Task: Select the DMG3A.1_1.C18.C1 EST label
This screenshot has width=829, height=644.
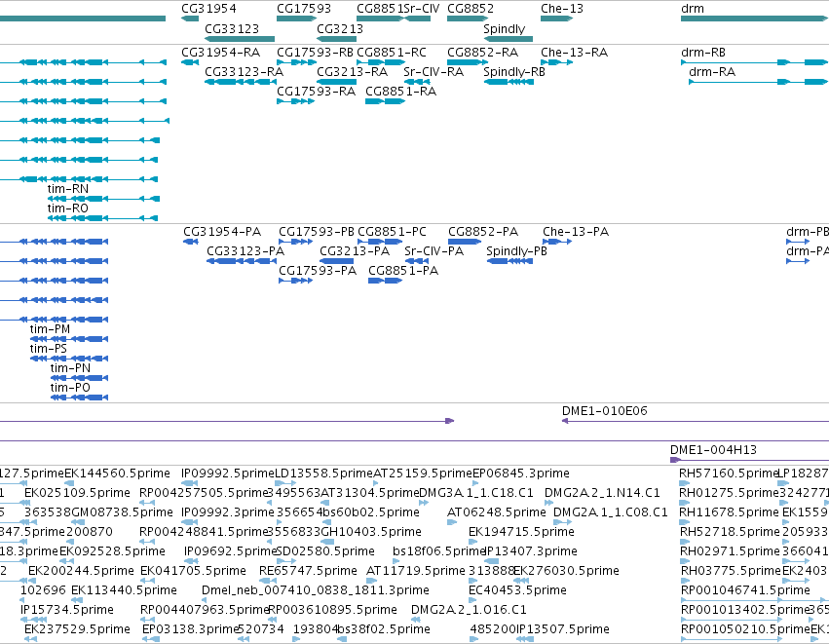Action: [475, 493]
